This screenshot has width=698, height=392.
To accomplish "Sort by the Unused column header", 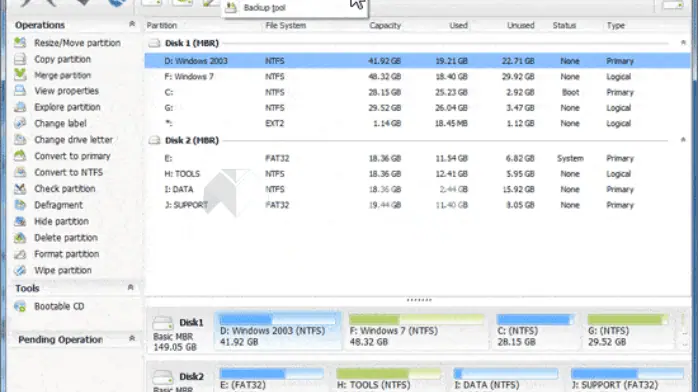I will coord(520,25).
